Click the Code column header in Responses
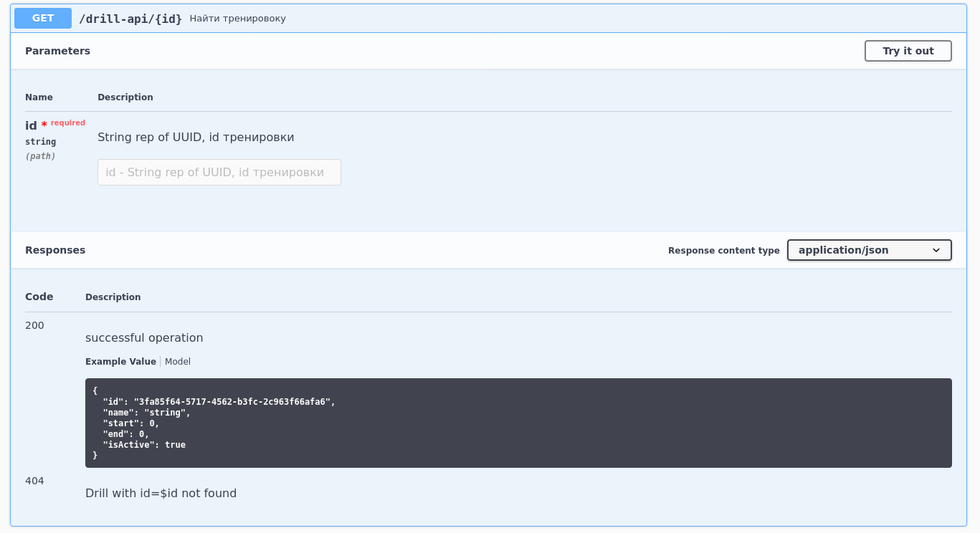The height and width of the screenshot is (533, 980). tap(39, 297)
